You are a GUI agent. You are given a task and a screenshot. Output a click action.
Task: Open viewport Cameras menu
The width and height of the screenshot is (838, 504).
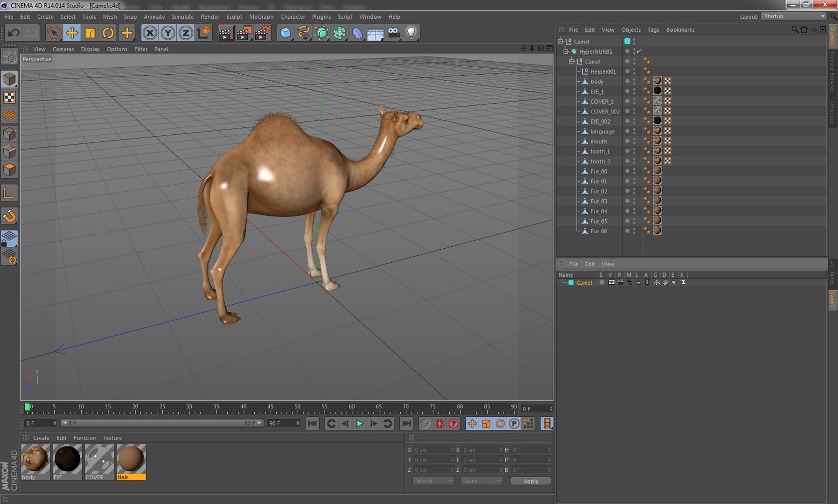pyautogui.click(x=63, y=49)
